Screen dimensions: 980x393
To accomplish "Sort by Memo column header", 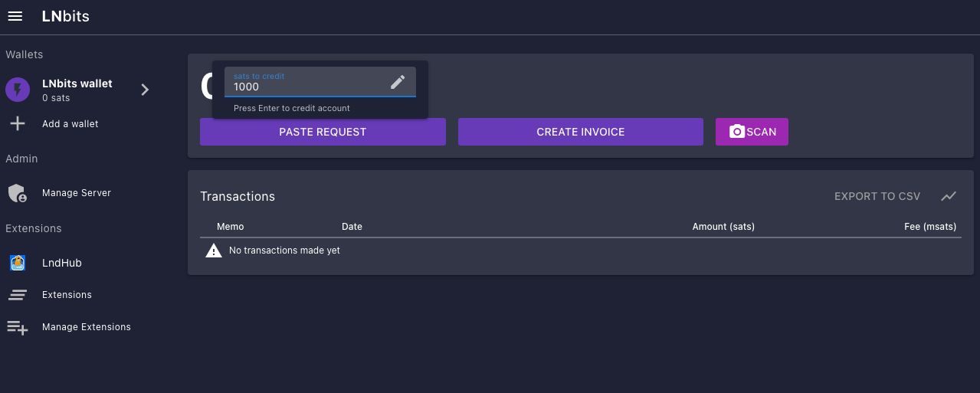I will (x=230, y=227).
